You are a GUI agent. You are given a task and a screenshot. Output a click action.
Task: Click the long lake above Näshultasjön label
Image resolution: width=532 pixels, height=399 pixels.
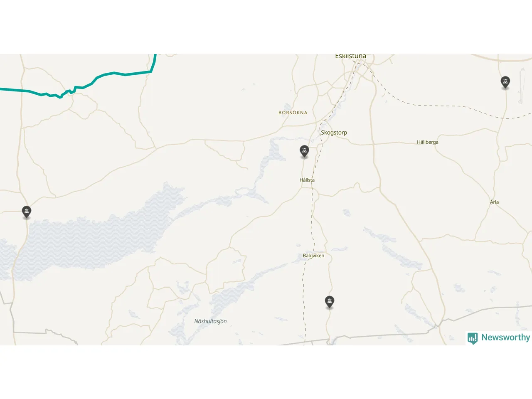click(241, 287)
